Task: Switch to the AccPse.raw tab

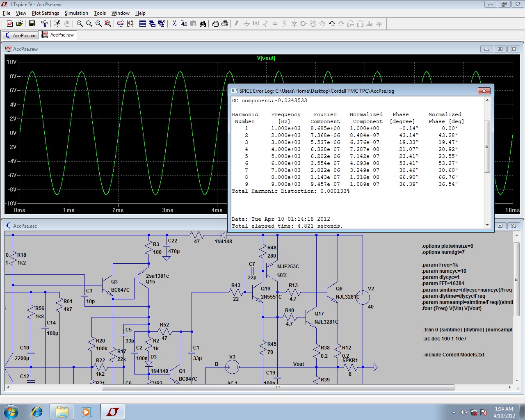Action: 58,35
